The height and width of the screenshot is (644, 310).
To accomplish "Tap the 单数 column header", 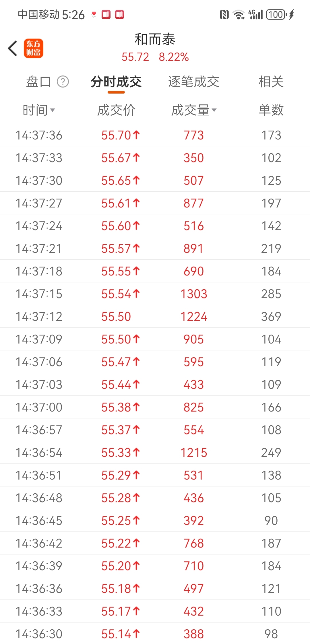I will tap(271, 110).
